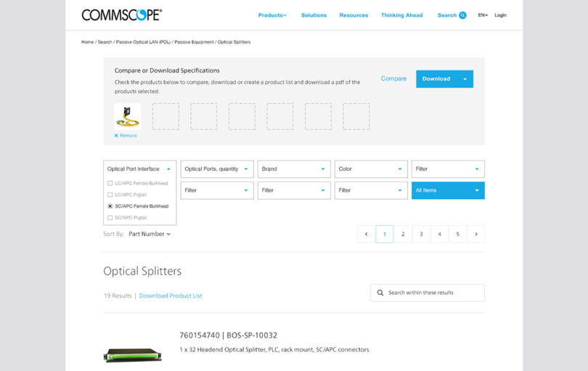Select page 4 in pagination
588x371 pixels.
(439, 234)
